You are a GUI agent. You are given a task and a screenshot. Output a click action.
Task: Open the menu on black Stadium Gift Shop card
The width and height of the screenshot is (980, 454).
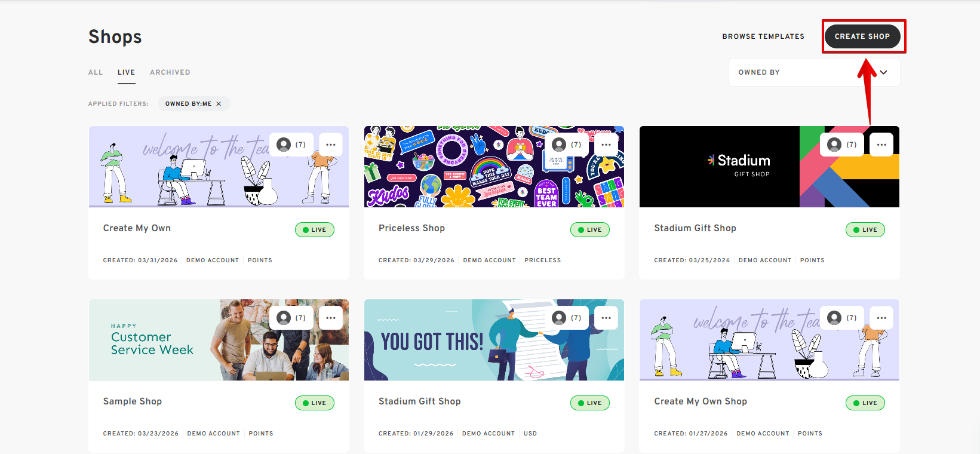[x=881, y=145]
